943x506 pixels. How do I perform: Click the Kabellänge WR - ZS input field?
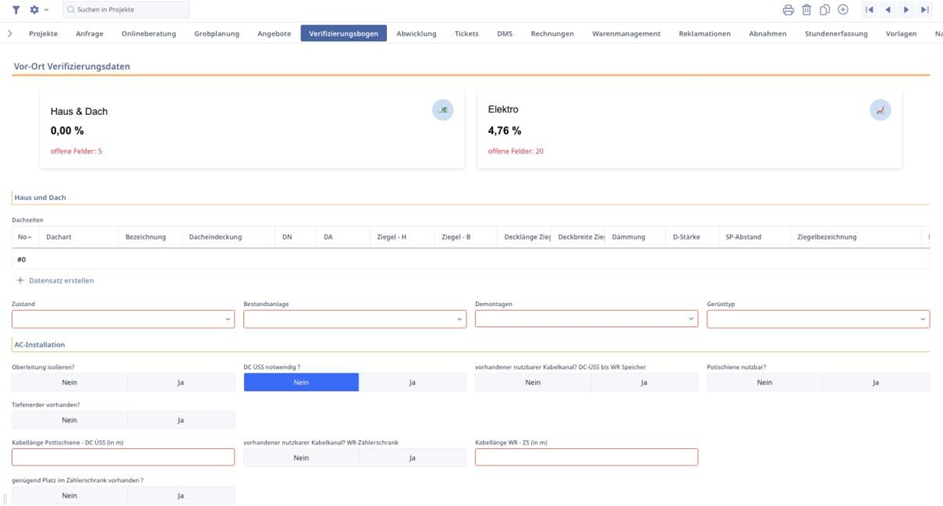click(x=586, y=457)
